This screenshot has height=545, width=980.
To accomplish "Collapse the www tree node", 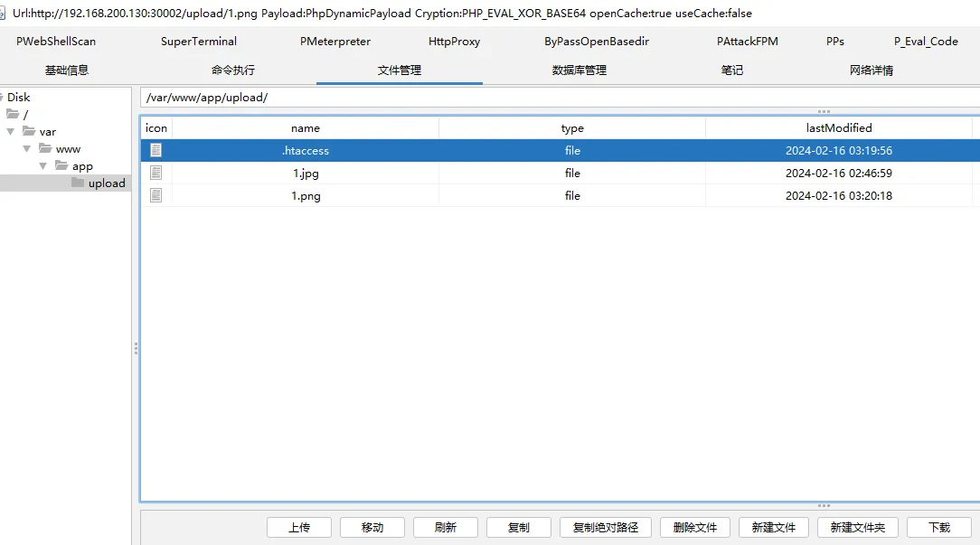I will (27, 149).
